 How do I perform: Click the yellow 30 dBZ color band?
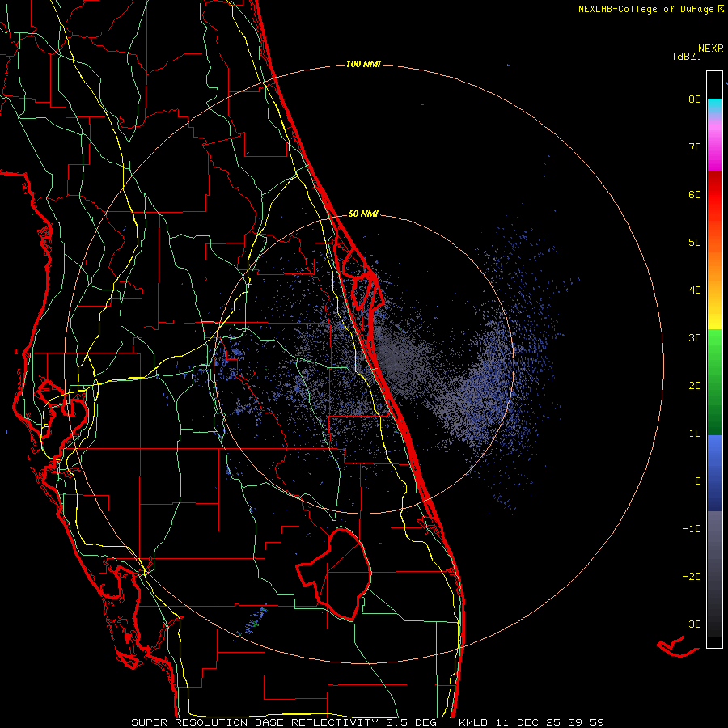[x=714, y=323]
